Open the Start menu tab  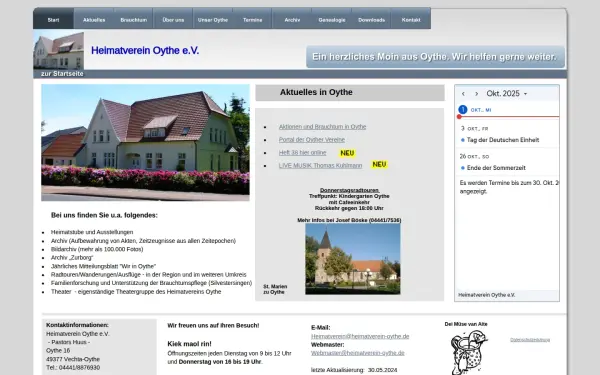coord(54,19)
